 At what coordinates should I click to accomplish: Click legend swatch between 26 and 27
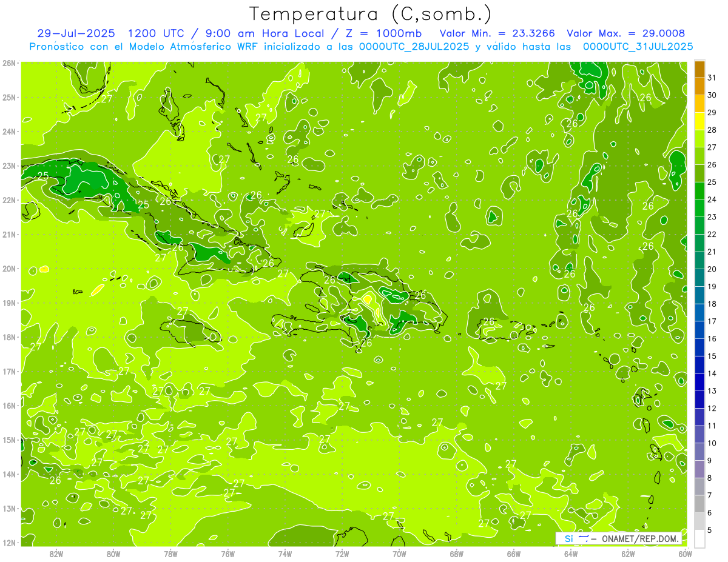tap(700, 156)
